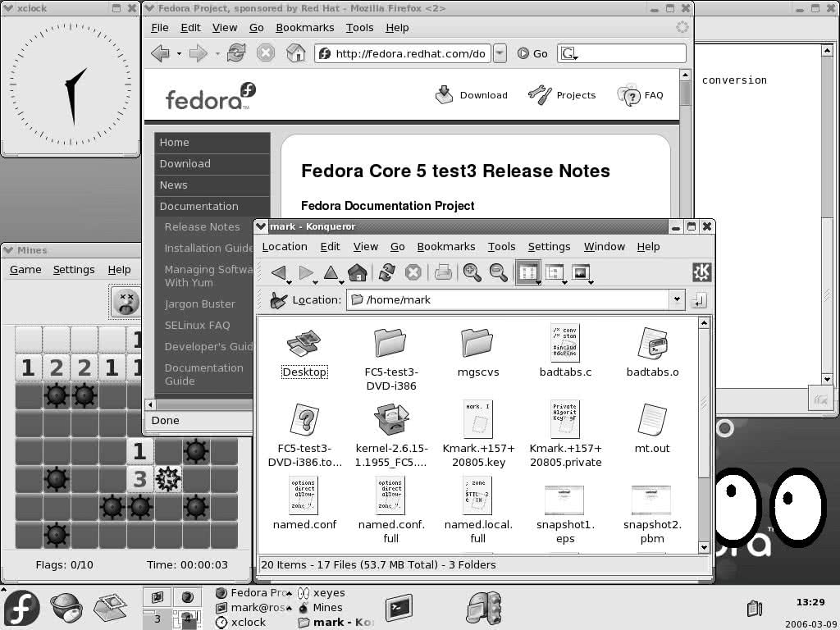Screen dimensions: 840x630
Task: Reload the page in Firefox
Action: coord(236,53)
